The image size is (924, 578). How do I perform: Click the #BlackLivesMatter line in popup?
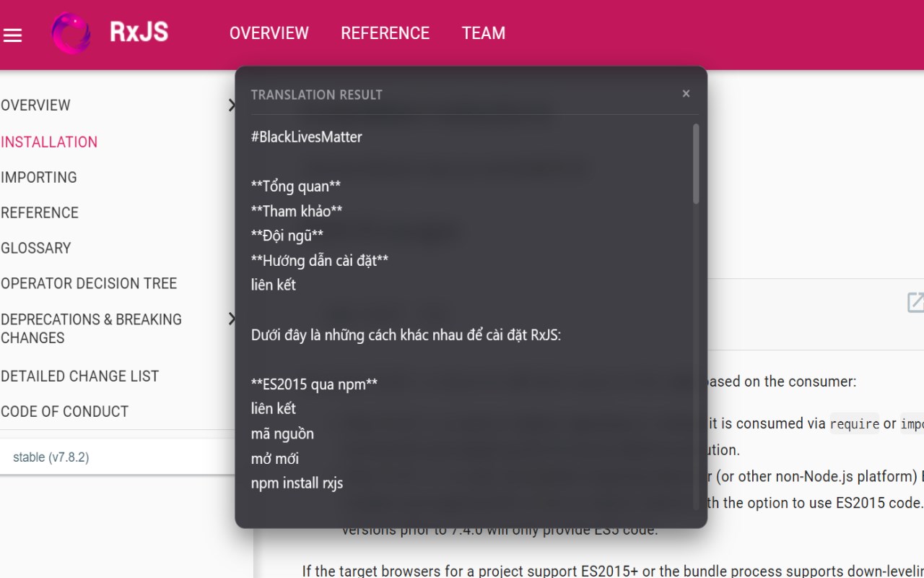coord(307,137)
